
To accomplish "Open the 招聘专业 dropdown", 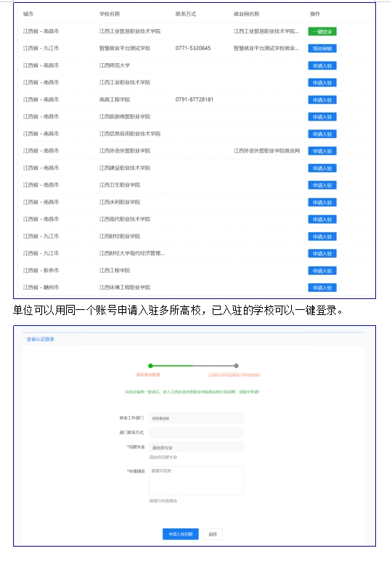I will click(196, 447).
